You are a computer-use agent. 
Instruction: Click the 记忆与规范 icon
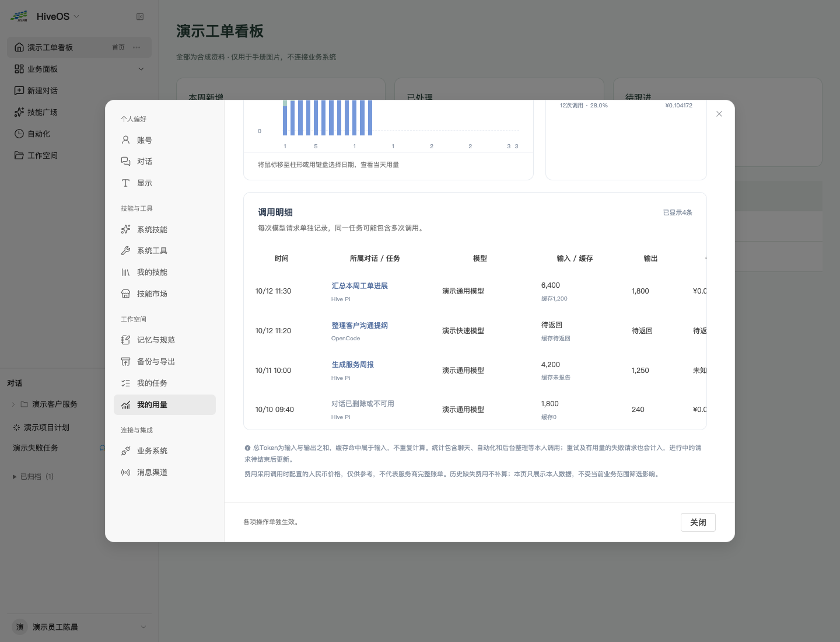tap(125, 340)
